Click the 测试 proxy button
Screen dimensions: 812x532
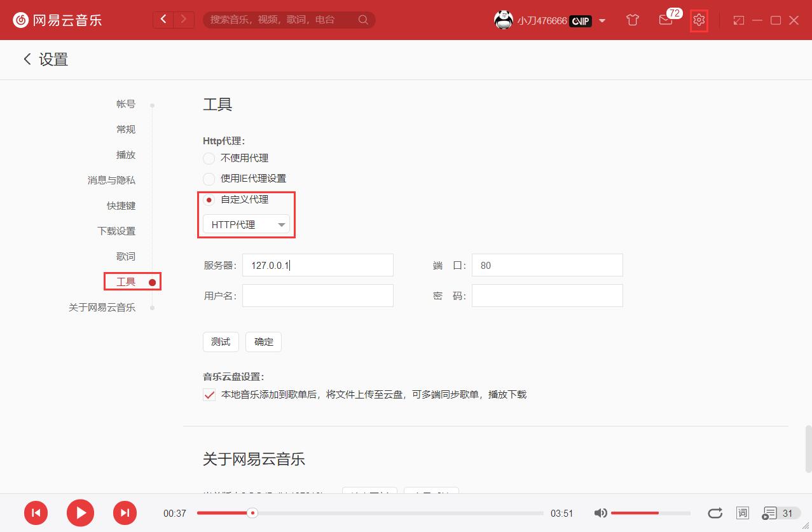(221, 342)
